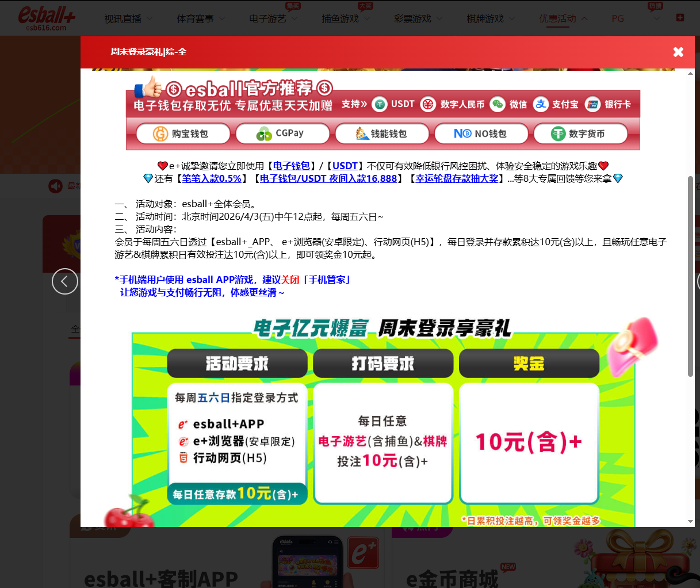This screenshot has width=700, height=588.
Task: Click the 活动要求 header in the promo graphic
Action: (x=237, y=363)
